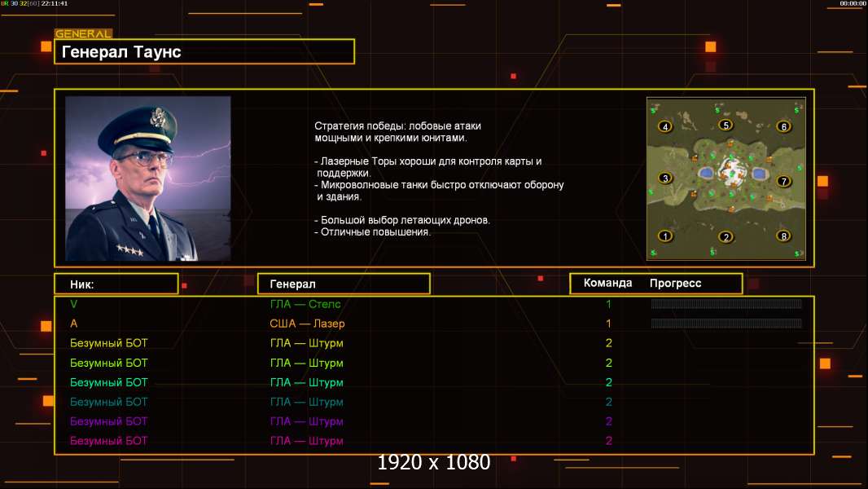Select start position 6 on minimap

[783, 126]
